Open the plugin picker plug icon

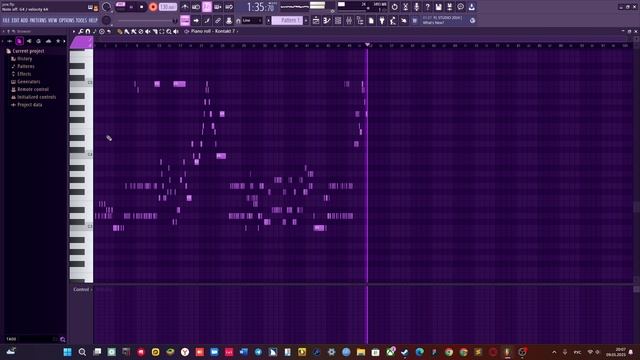pyautogui.click(x=382, y=20)
